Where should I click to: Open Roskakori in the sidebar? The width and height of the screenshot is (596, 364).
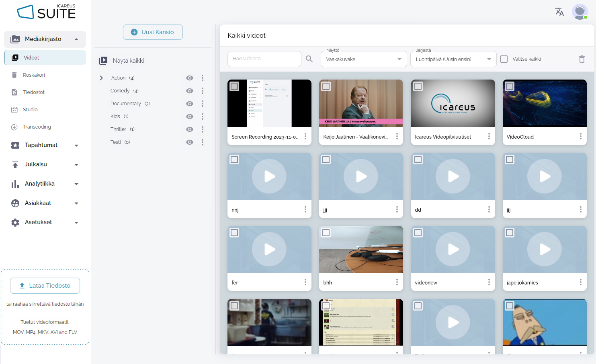pos(34,75)
